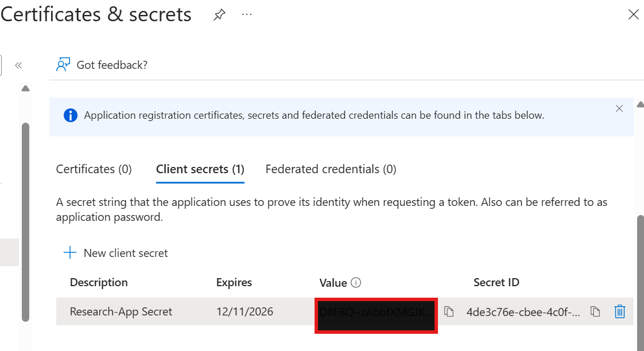
Task: Delete the Research-App Secret
Action: click(620, 311)
